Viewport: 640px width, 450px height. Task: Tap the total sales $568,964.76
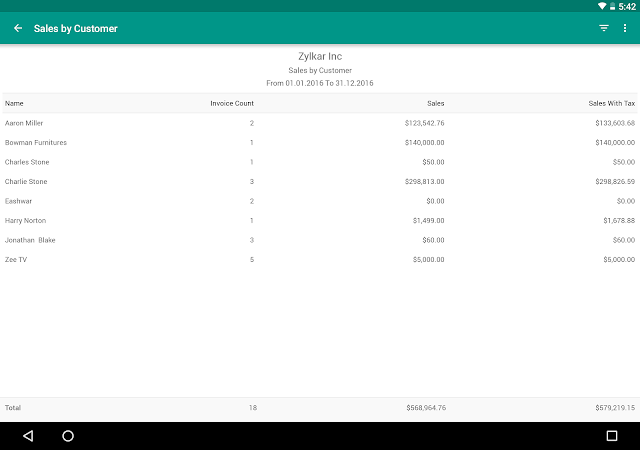tap(426, 408)
